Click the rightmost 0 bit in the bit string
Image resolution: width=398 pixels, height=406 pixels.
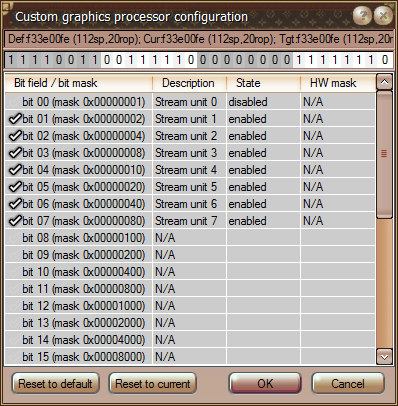coord(385,60)
